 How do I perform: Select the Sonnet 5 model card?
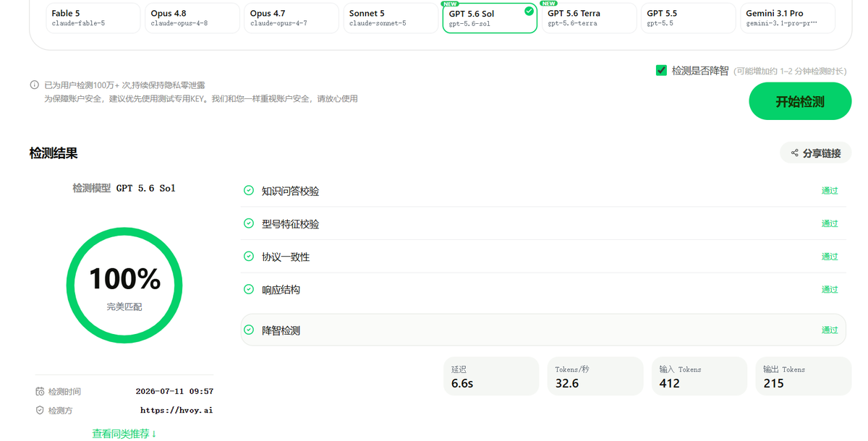pos(391,18)
